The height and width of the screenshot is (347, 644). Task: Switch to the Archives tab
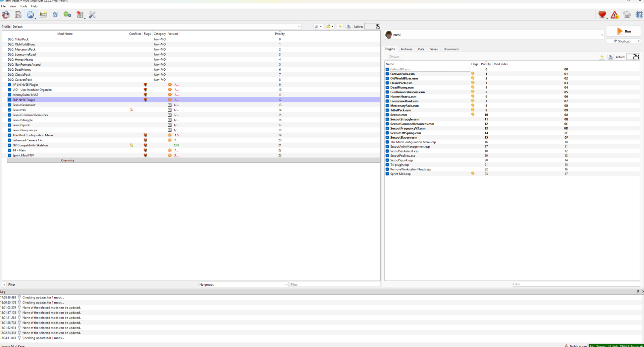click(x=406, y=49)
